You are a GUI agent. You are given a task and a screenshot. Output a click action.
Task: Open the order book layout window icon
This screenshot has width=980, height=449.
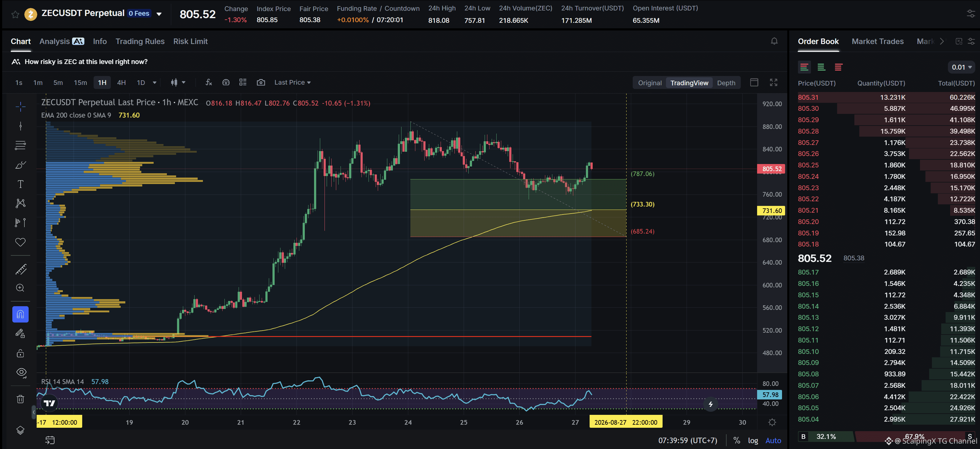tap(959, 41)
